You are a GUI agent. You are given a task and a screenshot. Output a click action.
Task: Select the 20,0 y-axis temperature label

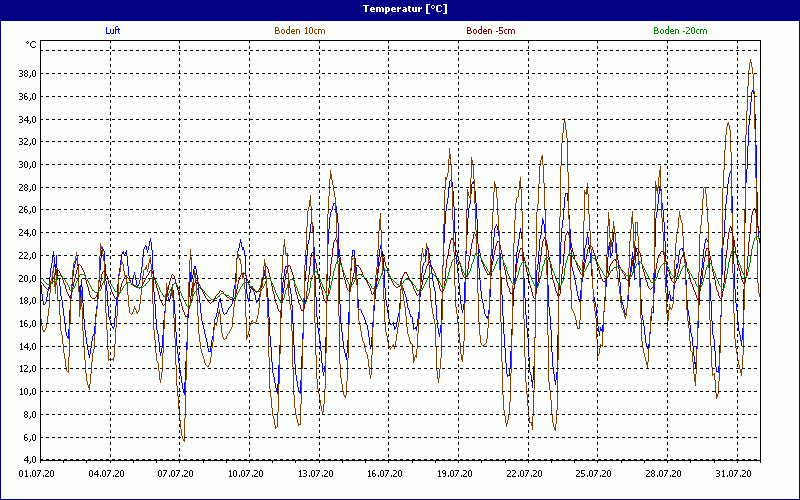[26, 279]
